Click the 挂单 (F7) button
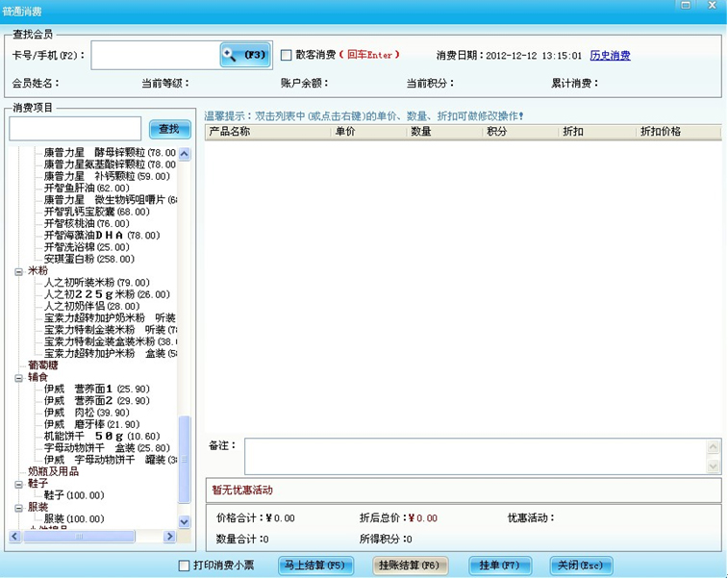Screen dimensions: 728x579 tap(500, 566)
